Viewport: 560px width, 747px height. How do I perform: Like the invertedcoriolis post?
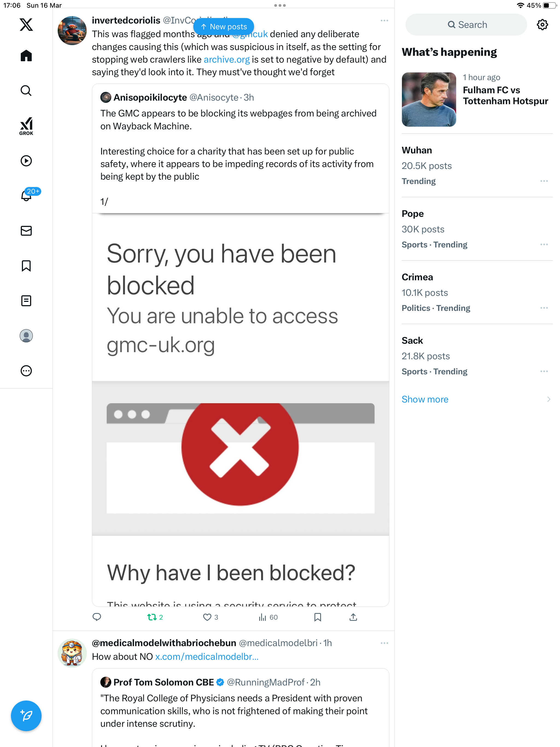(x=211, y=617)
